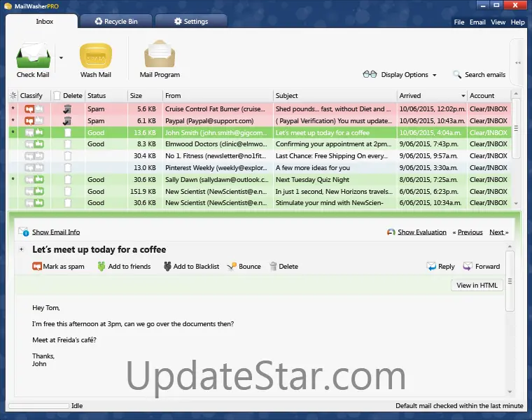
Task: Open the Mail Program icon
Action: [x=160, y=55]
